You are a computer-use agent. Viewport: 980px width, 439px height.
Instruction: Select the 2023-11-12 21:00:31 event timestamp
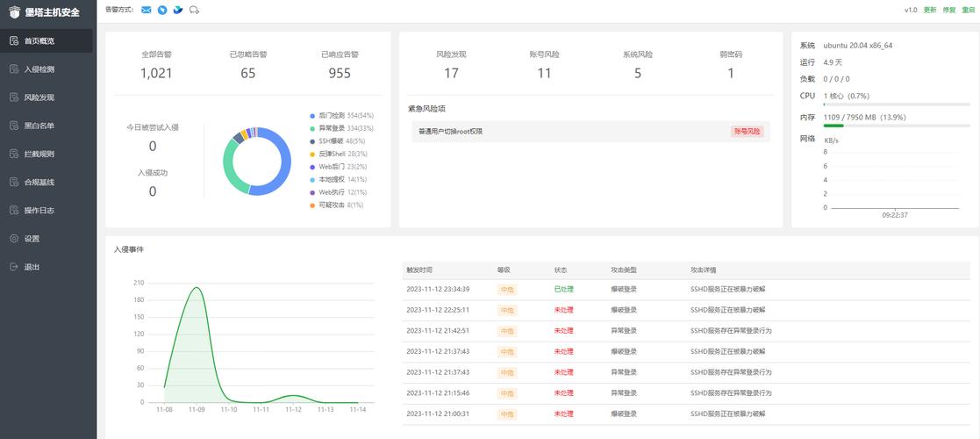point(438,414)
